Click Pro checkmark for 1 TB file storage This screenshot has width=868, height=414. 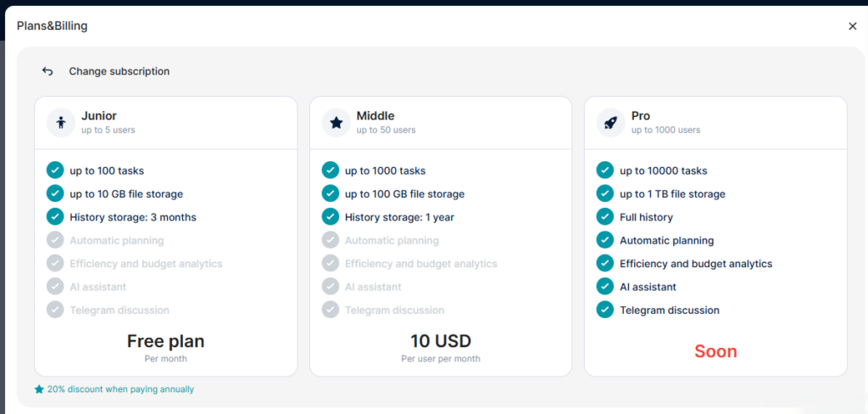click(x=605, y=193)
